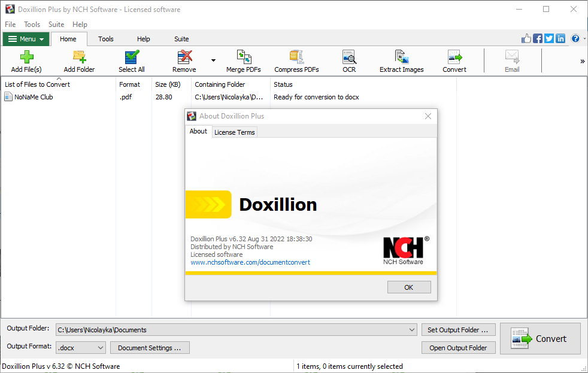This screenshot has width=588, height=373.
Task: Switch to the Tools ribbon tab
Action: point(106,39)
